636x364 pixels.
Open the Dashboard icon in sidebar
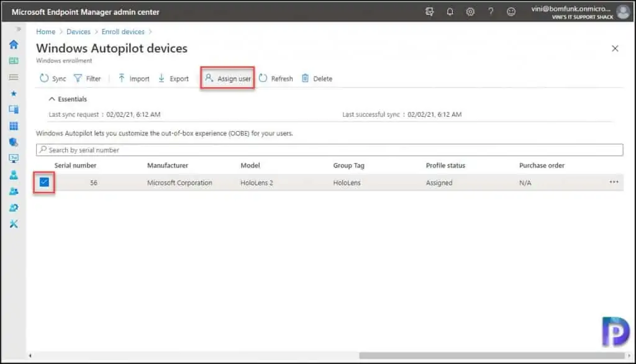click(x=14, y=61)
